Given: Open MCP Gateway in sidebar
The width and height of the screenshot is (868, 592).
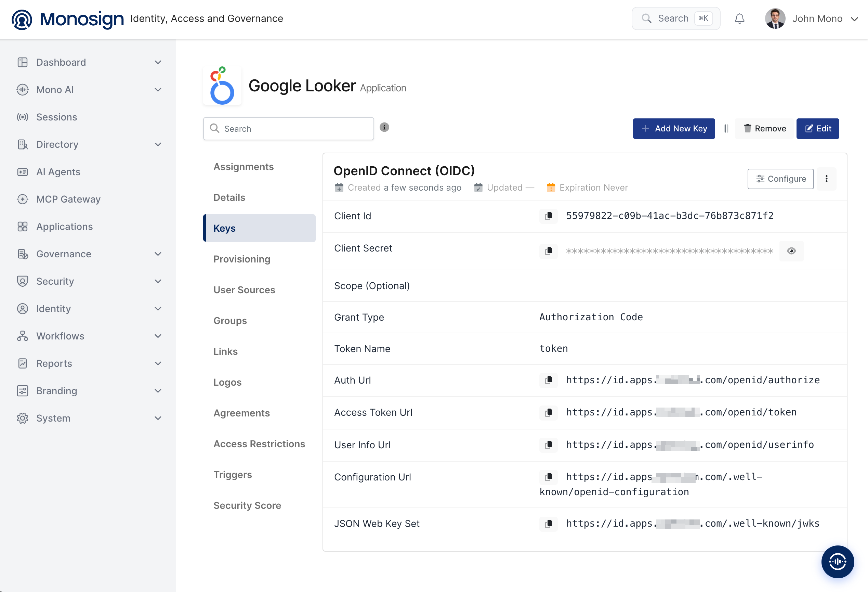Looking at the screenshot, I should tap(68, 199).
